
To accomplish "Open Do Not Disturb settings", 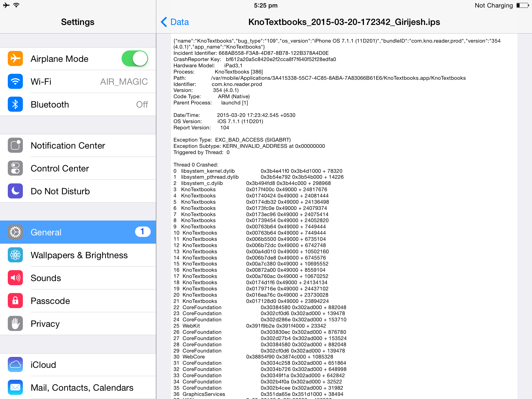I will coord(78,191).
